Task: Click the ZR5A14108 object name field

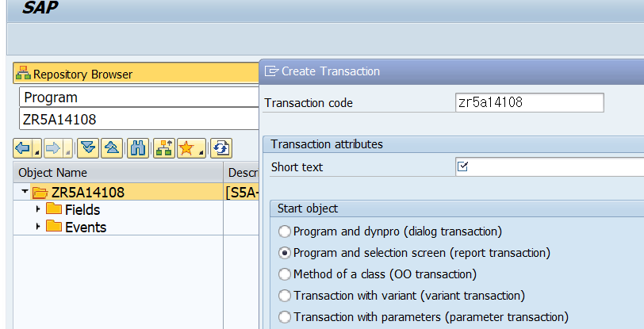Action: [139, 119]
